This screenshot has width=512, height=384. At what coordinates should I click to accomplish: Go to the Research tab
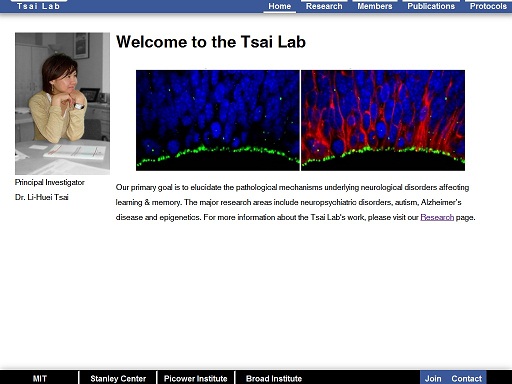point(324,6)
